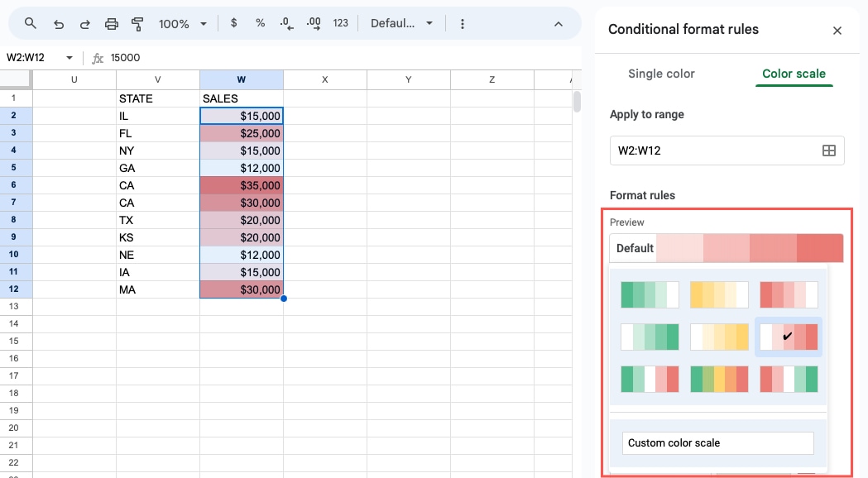Click the $35,000 sales cell
Viewport: 868px width, 478px height.
(242, 185)
